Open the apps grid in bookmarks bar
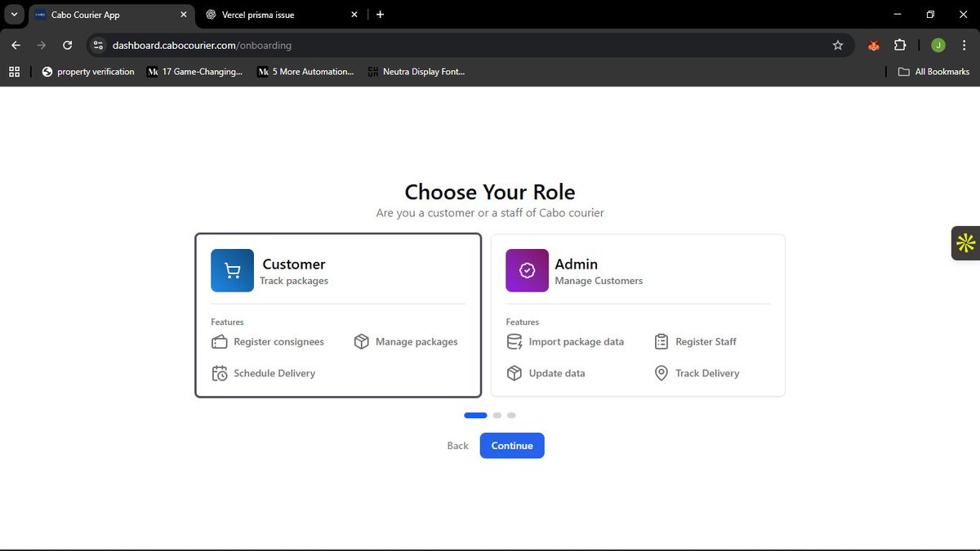Screen dimensions: 980x551 (x=14, y=72)
